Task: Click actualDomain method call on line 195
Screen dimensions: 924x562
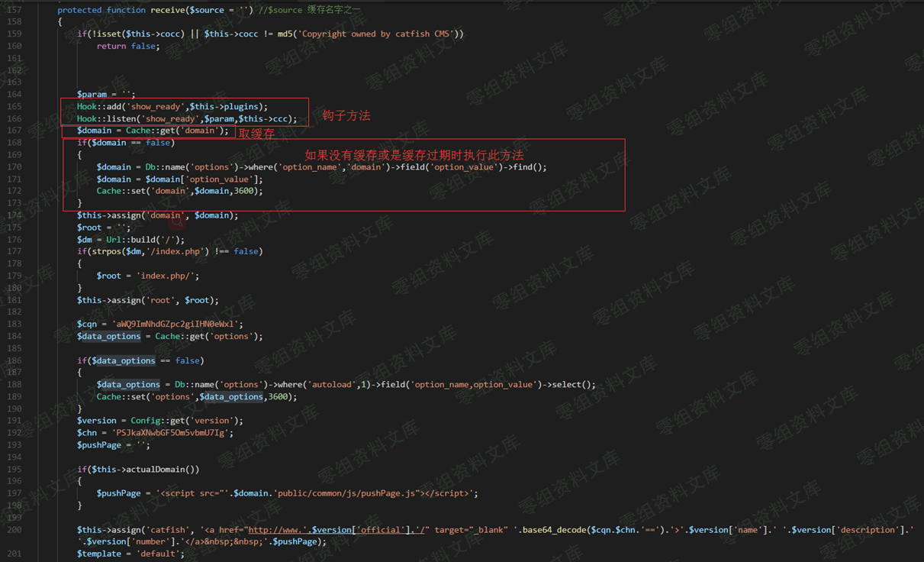Action: click(x=163, y=469)
